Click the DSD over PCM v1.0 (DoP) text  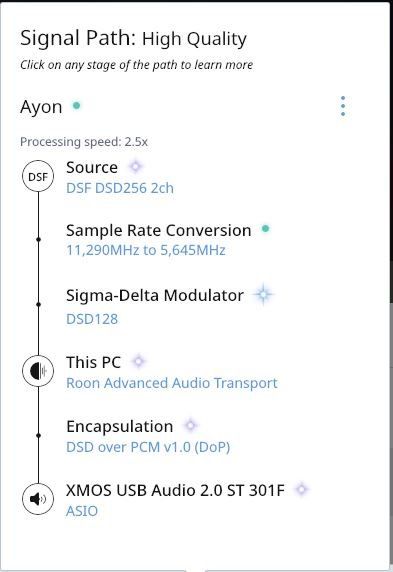[x=148, y=447]
